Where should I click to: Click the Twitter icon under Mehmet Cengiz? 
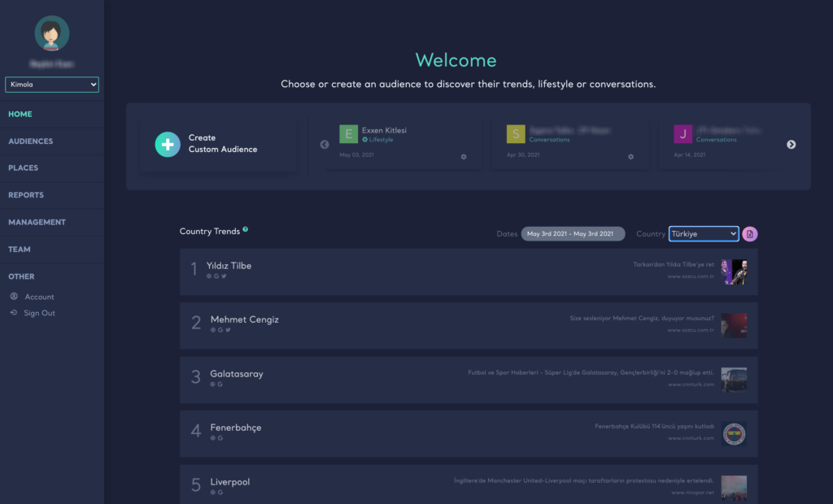pyautogui.click(x=228, y=330)
